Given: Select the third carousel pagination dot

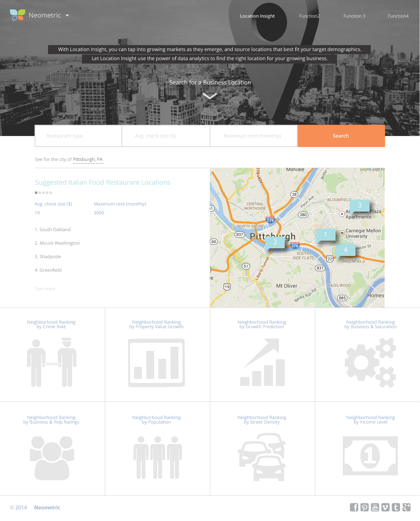Looking at the screenshot, I should coord(44,193).
